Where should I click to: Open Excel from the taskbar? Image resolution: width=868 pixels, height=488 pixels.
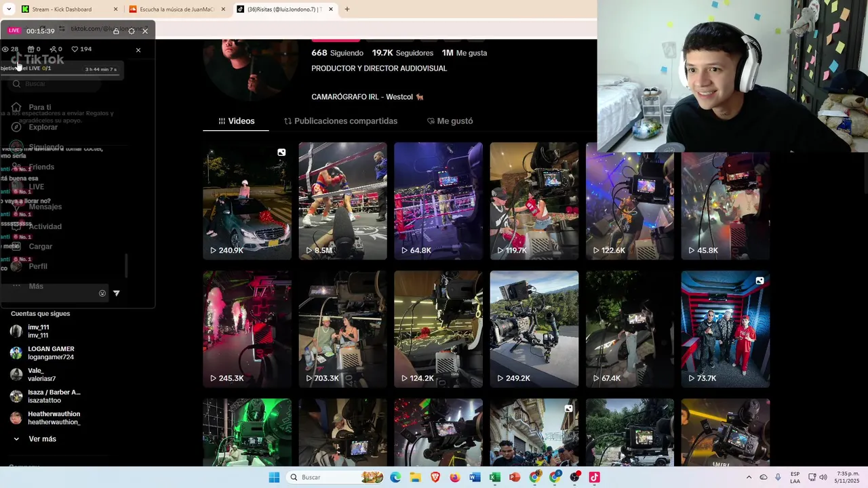pos(495,477)
